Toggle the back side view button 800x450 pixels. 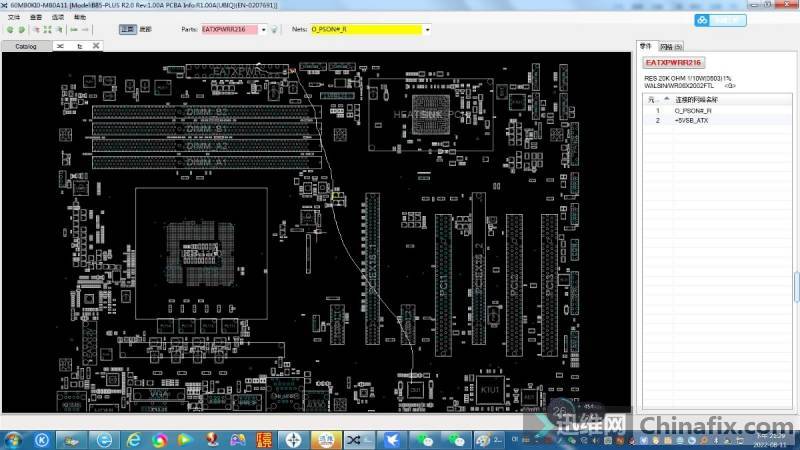[x=145, y=30]
